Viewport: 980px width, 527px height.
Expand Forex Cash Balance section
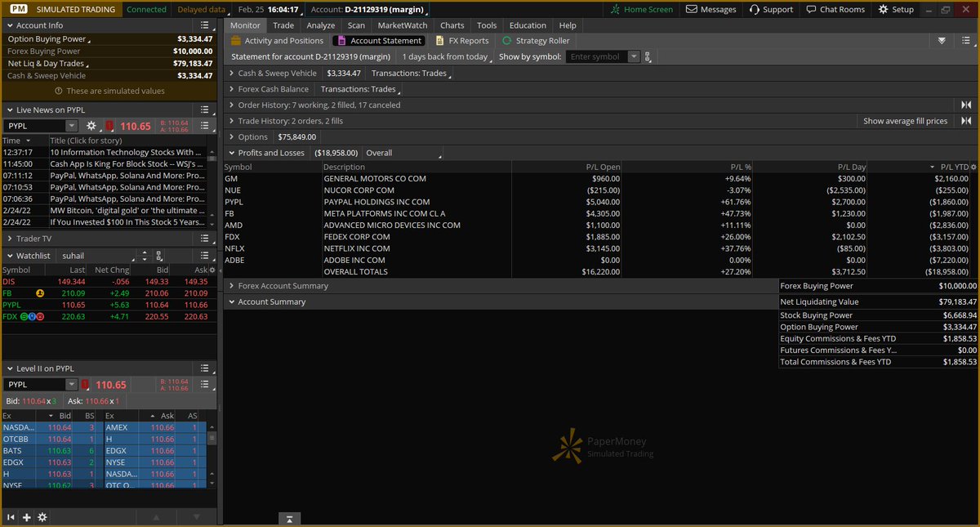(x=231, y=89)
